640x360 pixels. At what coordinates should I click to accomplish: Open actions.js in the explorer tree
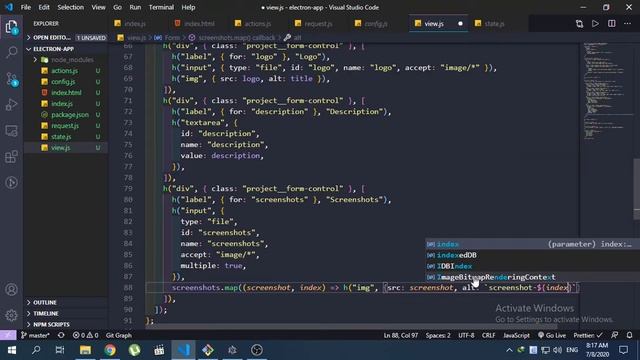[66, 71]
